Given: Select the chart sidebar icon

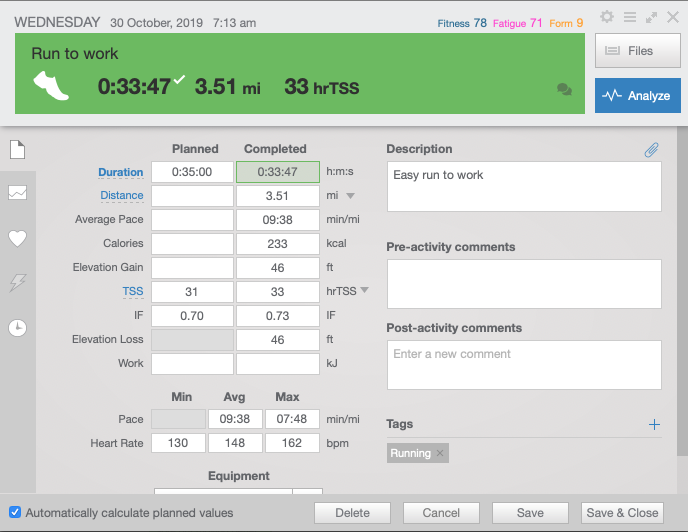Looking at the screenshot, I should point(18,192).
